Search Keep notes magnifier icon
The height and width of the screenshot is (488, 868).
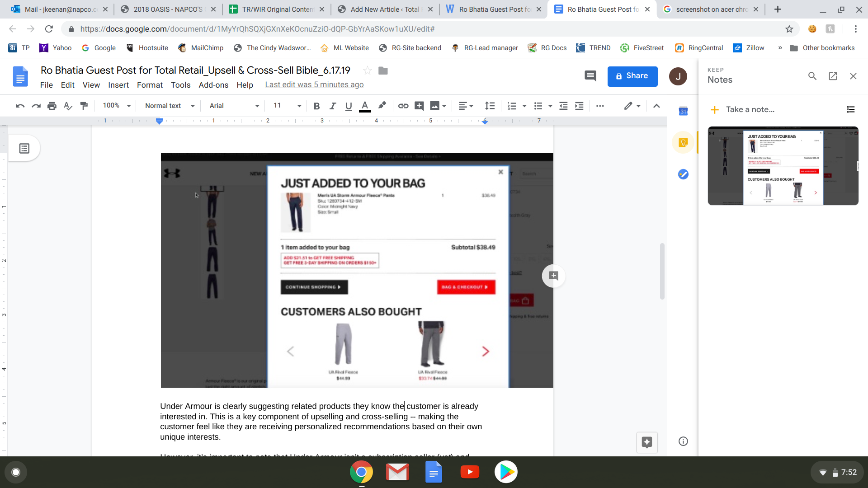(812, 76)
